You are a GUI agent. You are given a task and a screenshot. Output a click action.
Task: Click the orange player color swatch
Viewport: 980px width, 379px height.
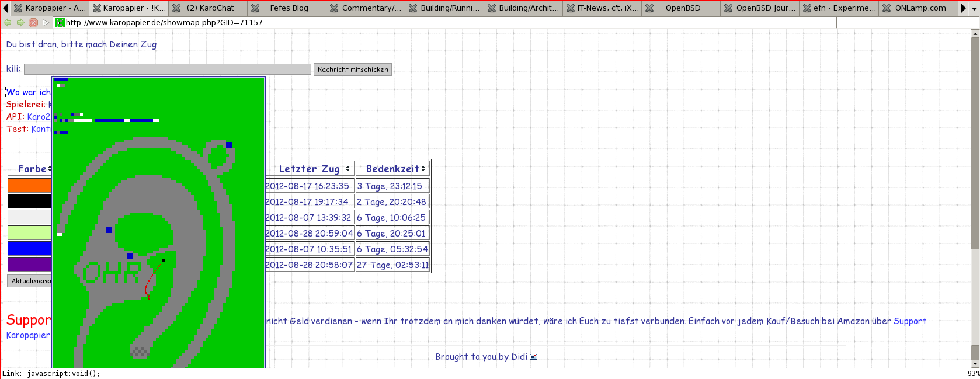(x=29, y=186)
